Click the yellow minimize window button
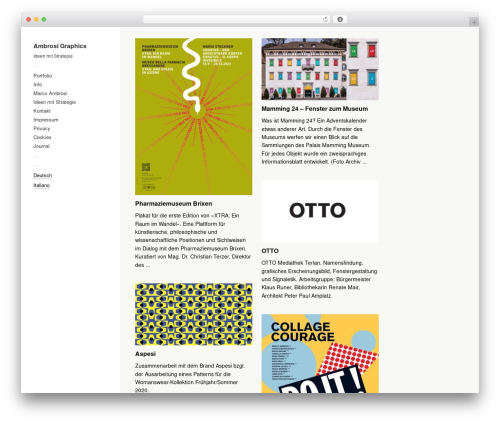The width and height of the screenshot is (500, 423). [x=36, y=19]
